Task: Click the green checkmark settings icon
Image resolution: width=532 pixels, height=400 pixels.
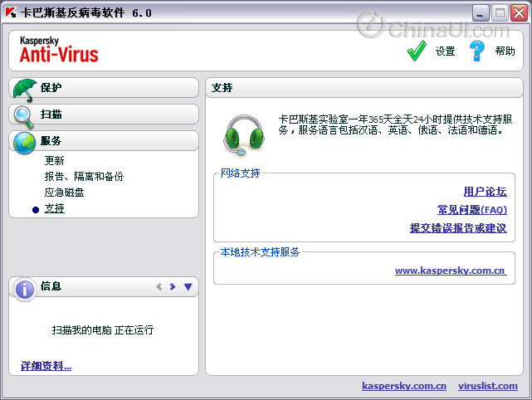Action: click(417, 51)
